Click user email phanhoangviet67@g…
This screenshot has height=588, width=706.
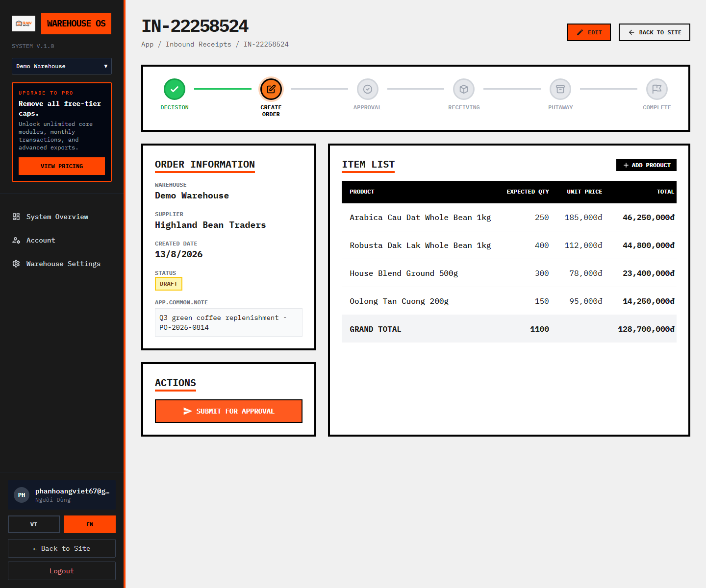[x=73, y=491]
